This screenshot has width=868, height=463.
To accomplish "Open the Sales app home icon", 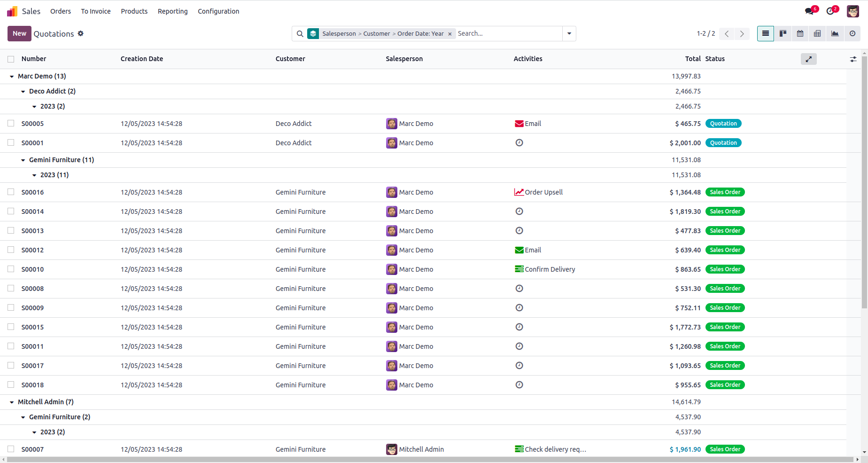I will (12, 11).
